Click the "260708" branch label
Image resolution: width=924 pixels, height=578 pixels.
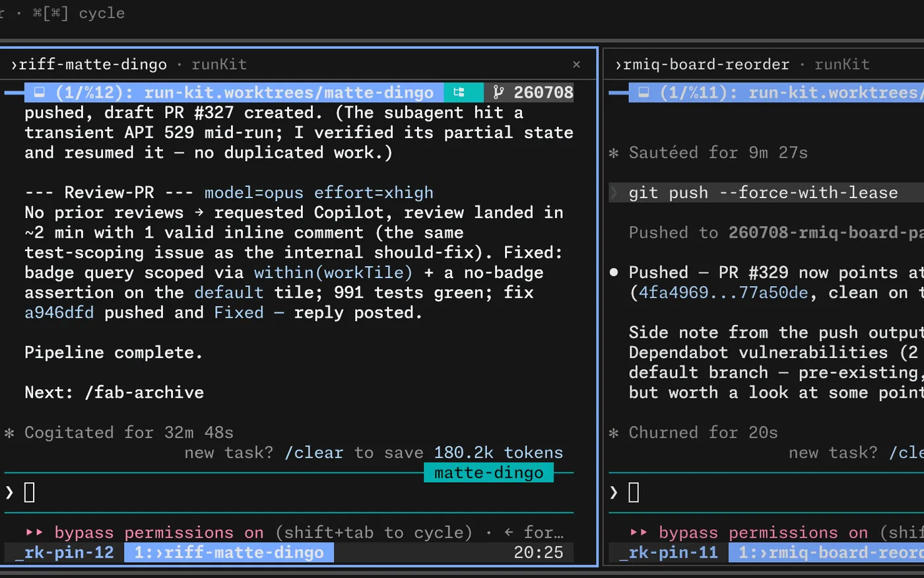(x=544, y=92)
